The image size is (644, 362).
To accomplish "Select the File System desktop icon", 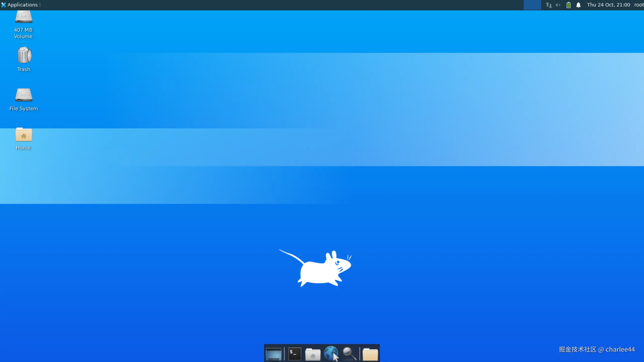I will (24, 95).
